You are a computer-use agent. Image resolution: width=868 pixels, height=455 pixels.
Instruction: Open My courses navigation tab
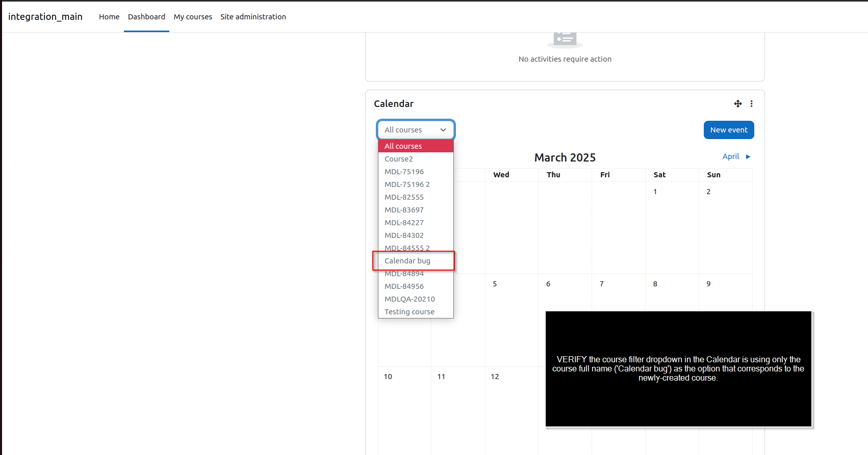point(193,17)
